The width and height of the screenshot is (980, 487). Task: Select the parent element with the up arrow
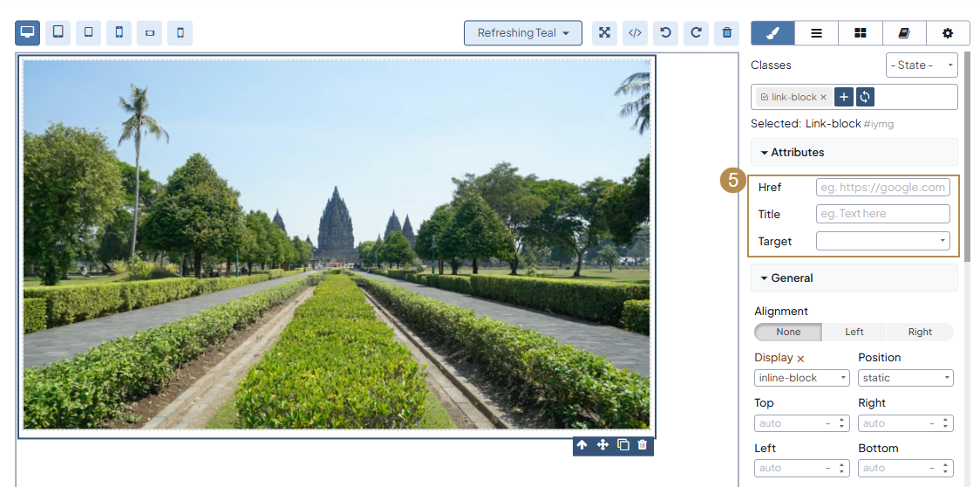(x=582, y=445)
